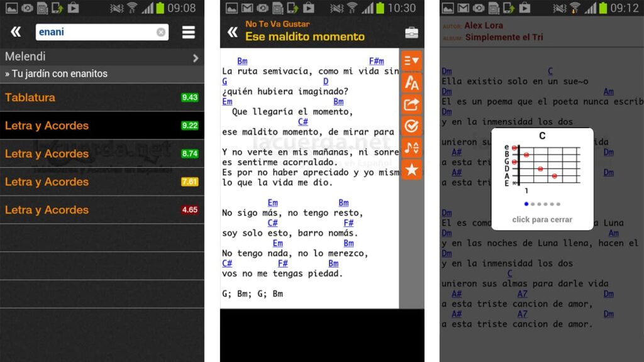Select the Tablatura version rated 9.43
Image resolution: width=644 pixels, height=362 pixels.
point(102,97)
